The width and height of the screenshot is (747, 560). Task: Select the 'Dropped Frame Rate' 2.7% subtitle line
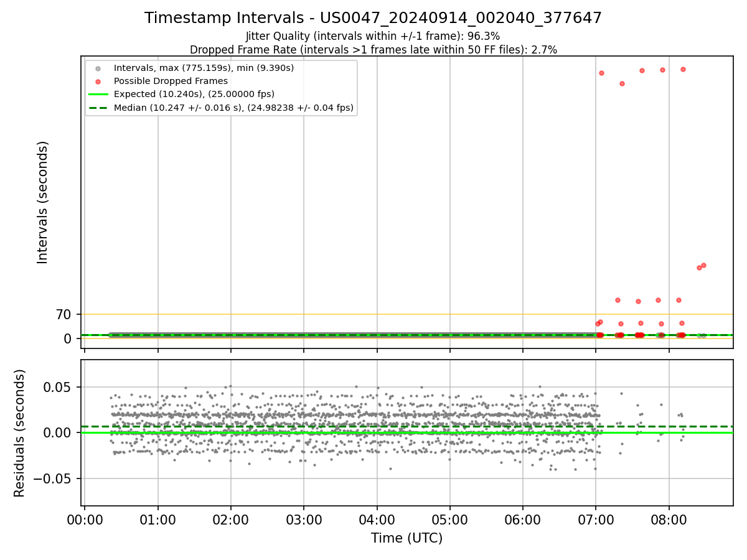point(373,50)
